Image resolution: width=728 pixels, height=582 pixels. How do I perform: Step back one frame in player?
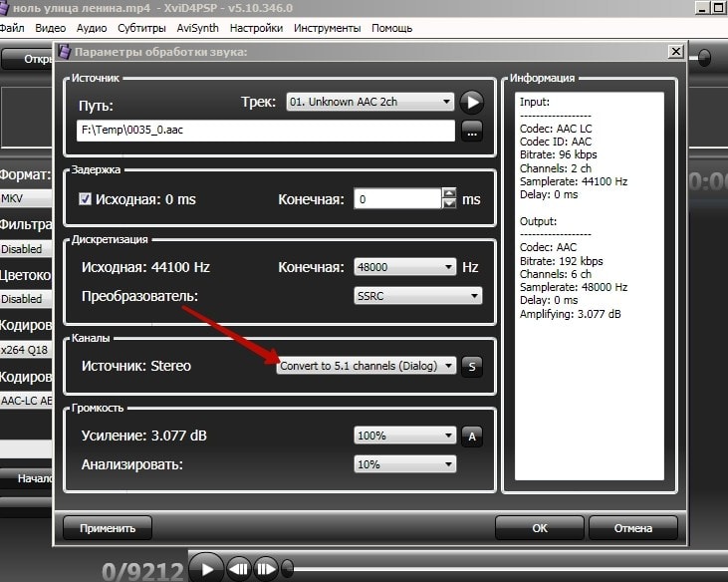[239, 569]
